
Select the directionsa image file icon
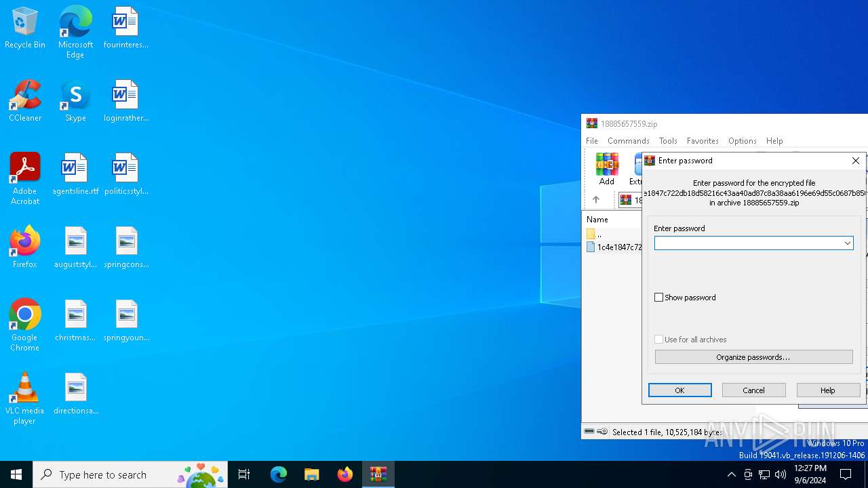pyautogui.click(x=75, y=394)
